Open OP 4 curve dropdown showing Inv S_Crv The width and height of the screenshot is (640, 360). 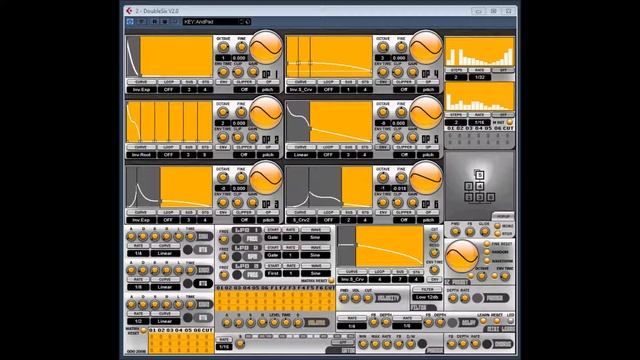(302, 89)
